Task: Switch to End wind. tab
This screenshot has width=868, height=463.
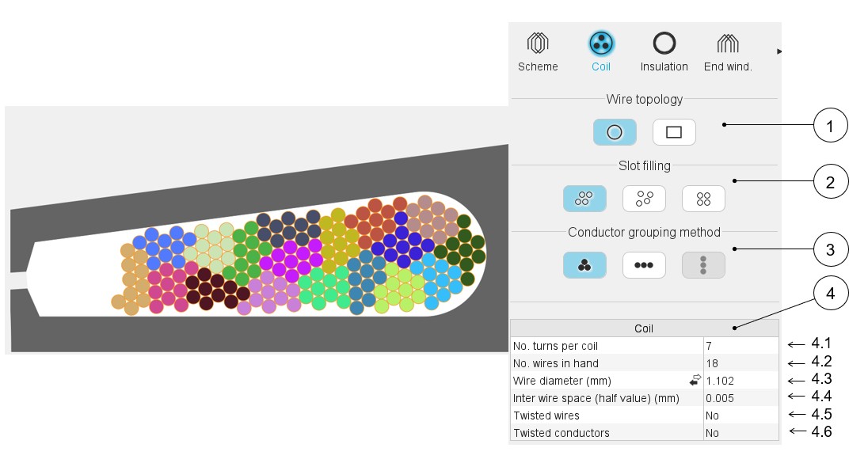Action: tap(727, 44)
